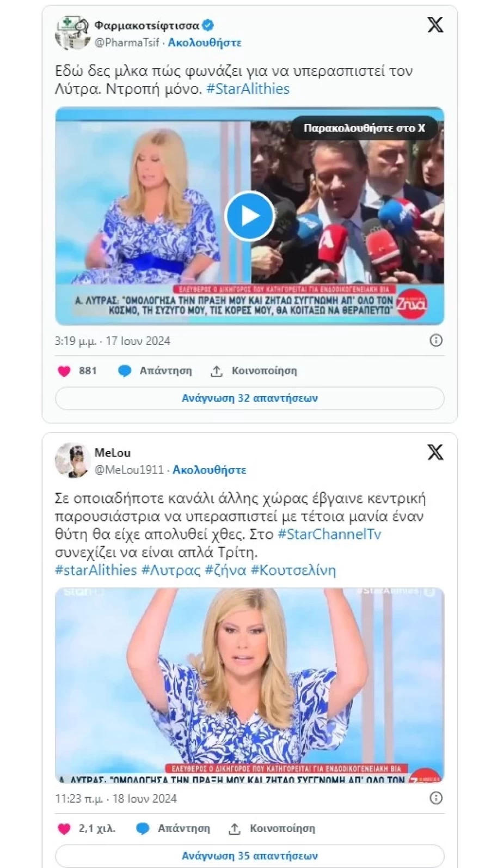The image size is (479, 868).
Task: Click the info icon beside 17 Ιουν 2024
Action: click(436, 341)
